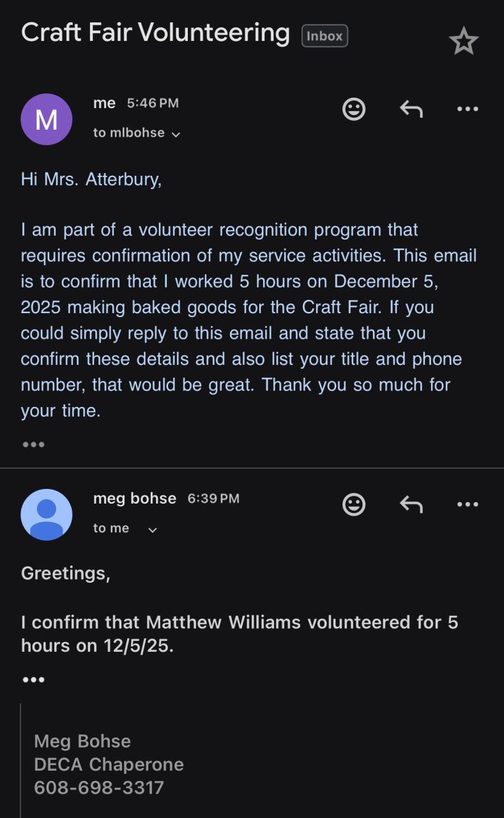Screen dimensions: 504x818
Task: Tap the 5:46 PM timestamp
Action: [153, 103]
